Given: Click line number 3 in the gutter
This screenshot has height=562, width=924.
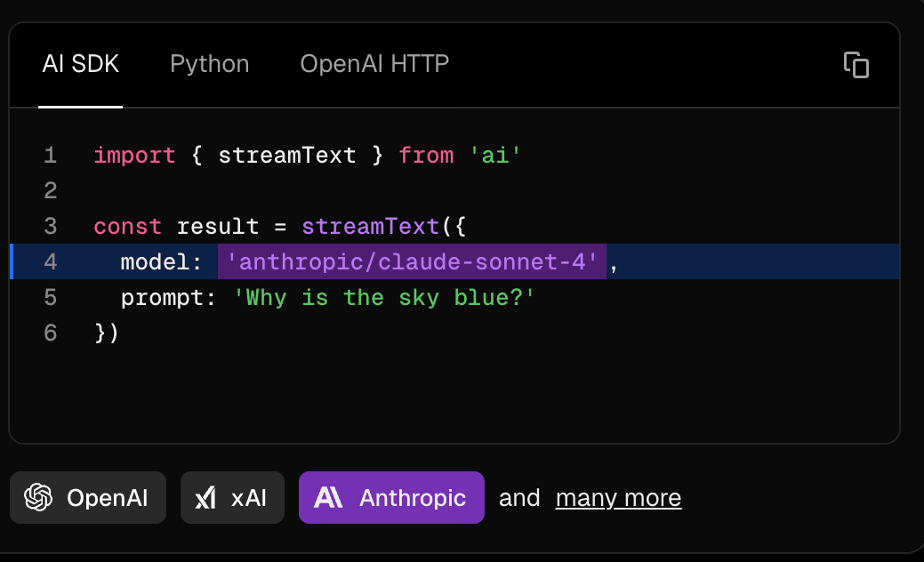Looking at the screenshot, I should (x=51, y=227).
